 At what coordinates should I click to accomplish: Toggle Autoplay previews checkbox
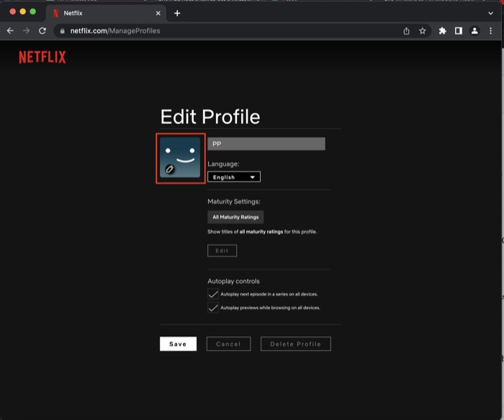point(213,308)
